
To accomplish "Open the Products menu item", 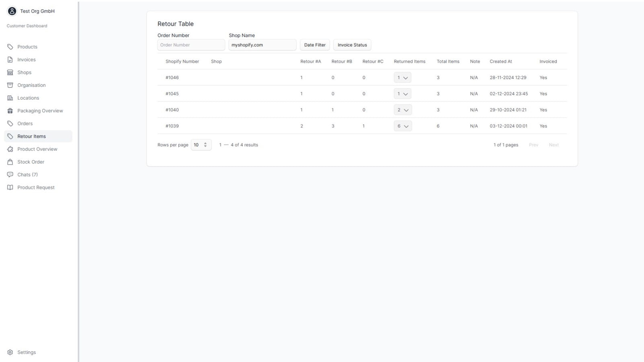I will pos(38,47).
